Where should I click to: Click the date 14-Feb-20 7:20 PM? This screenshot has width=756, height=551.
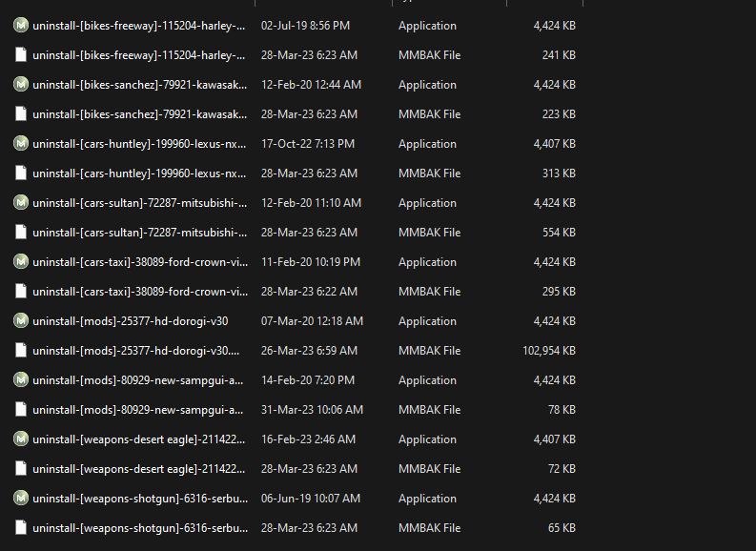308,380
